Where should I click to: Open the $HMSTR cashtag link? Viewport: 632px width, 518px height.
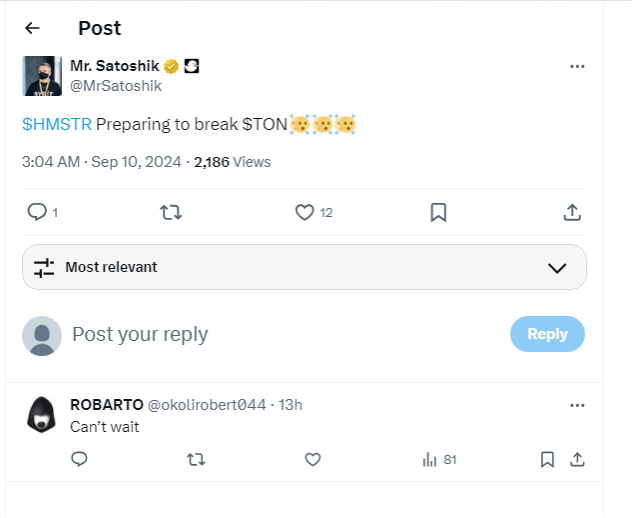pos(56,124)
